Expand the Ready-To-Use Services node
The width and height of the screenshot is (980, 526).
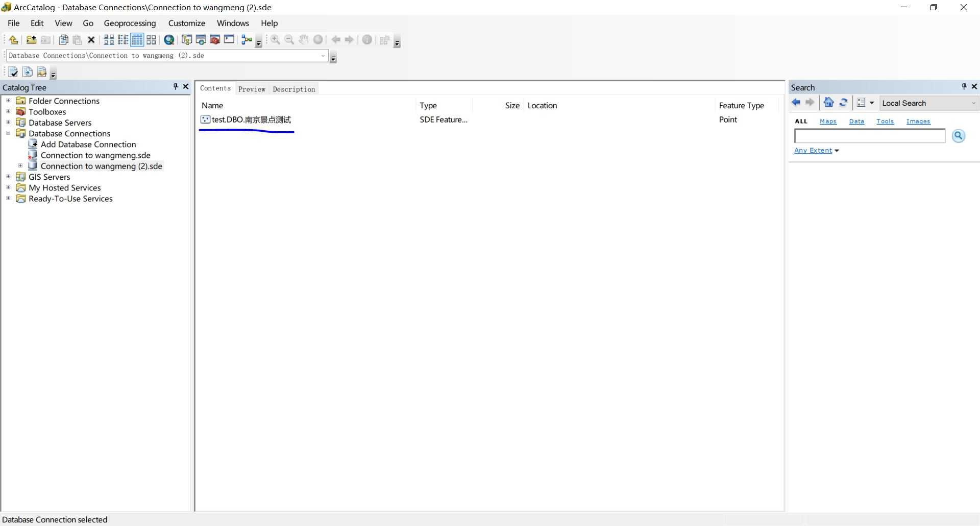(x=8, y=198)
